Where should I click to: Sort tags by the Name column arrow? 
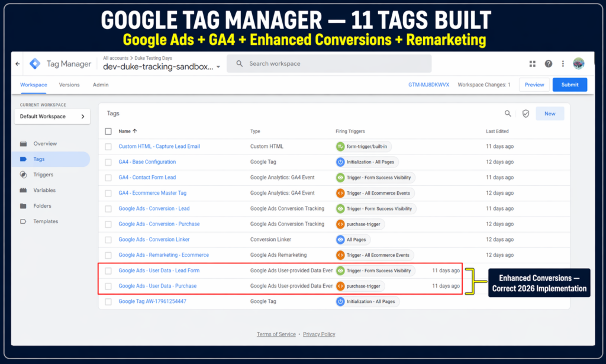(134, 131)
